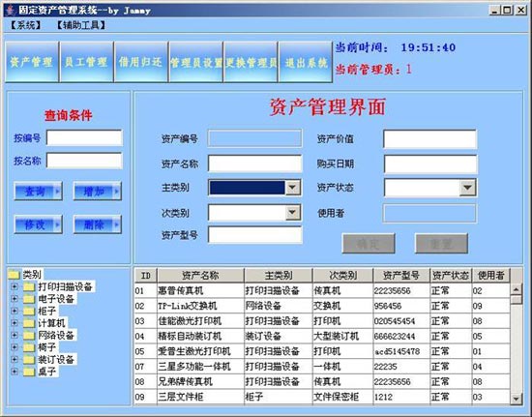Click the 资产价值 input field

[430, 138]
